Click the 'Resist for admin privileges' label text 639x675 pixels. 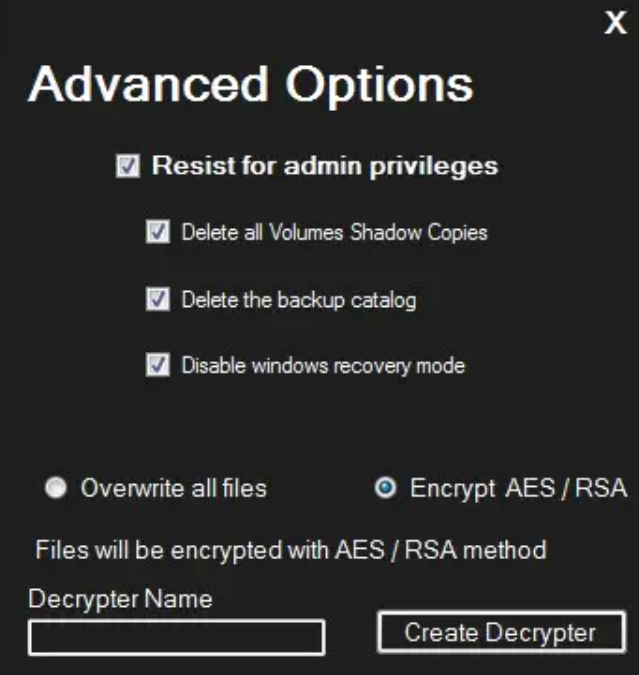pos(324,166)
